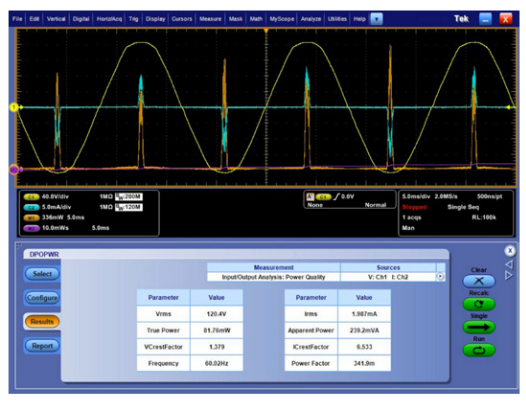Click the green Run loop button

(479, 350)
